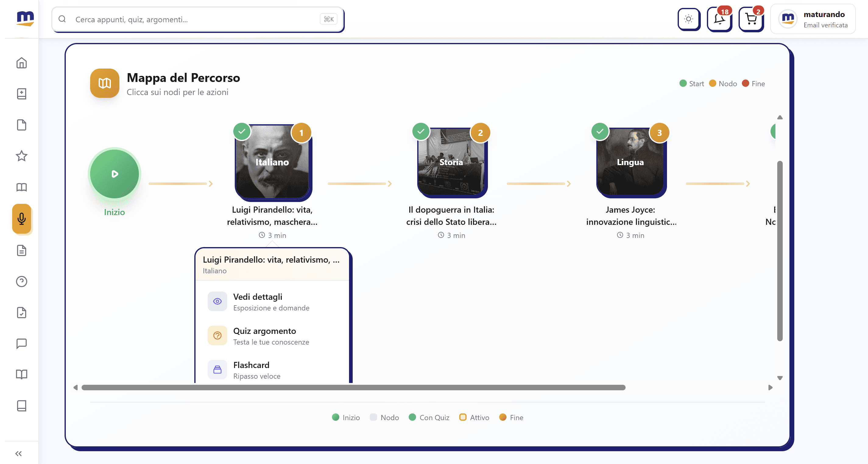Open the closed book icon at sidebar bottom
The height and width of the screenshot is (464, 868).
[x=22, y=406]
